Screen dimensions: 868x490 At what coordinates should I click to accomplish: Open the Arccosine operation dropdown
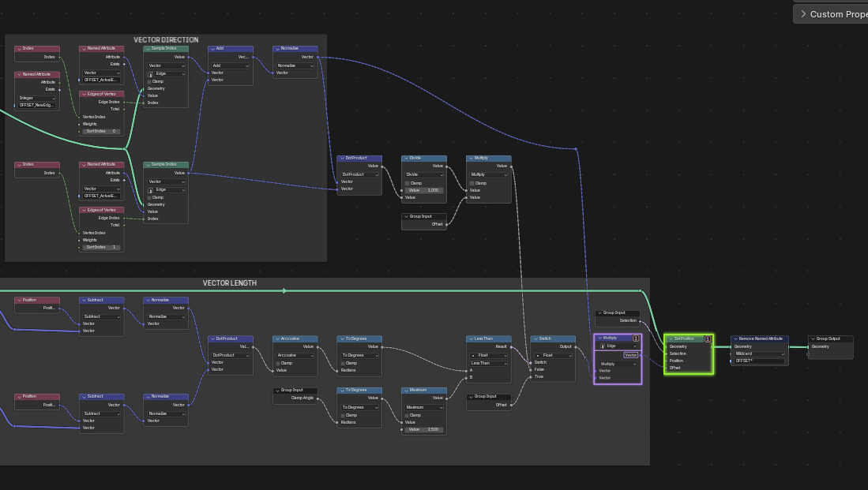click(x=295, y=355)
